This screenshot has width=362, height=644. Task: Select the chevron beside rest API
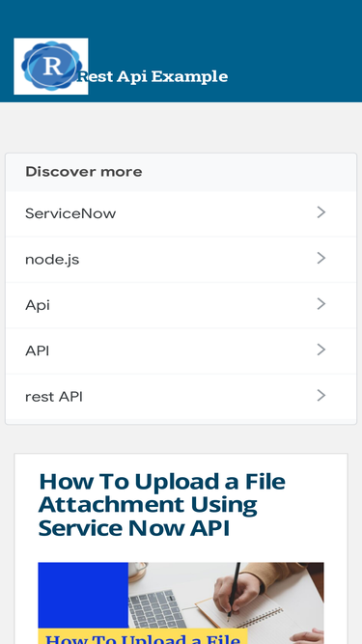tap(321, 396)
